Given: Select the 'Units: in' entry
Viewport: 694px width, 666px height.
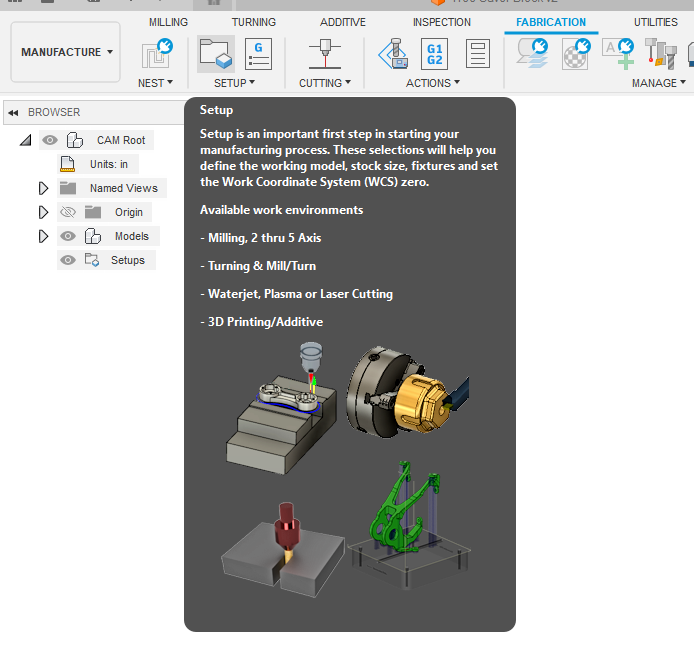Looking at the screenshot, I should (x=109, y=164).
